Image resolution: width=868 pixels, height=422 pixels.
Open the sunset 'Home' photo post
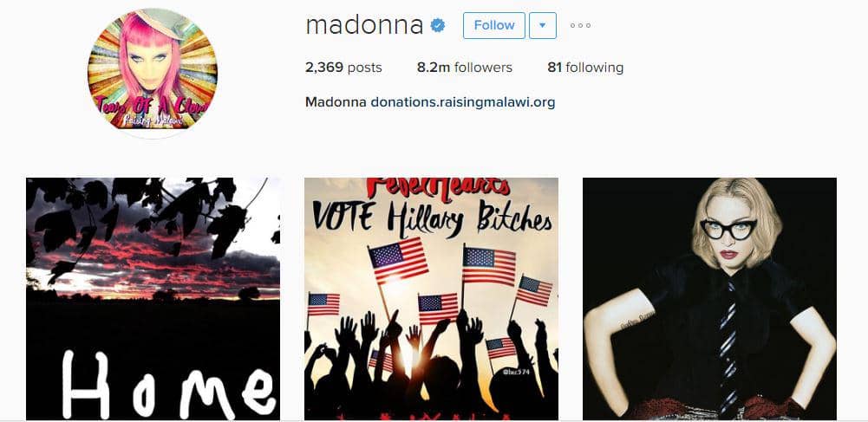click(153, 299)
